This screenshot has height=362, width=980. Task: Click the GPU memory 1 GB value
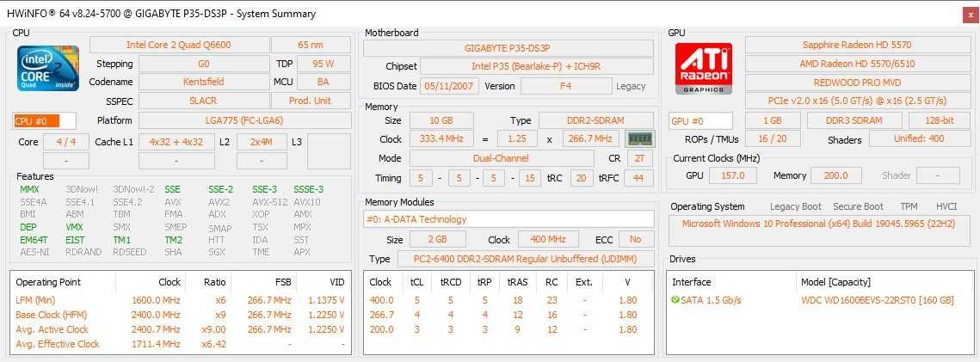pyautogui.click(x=773, y=120)
